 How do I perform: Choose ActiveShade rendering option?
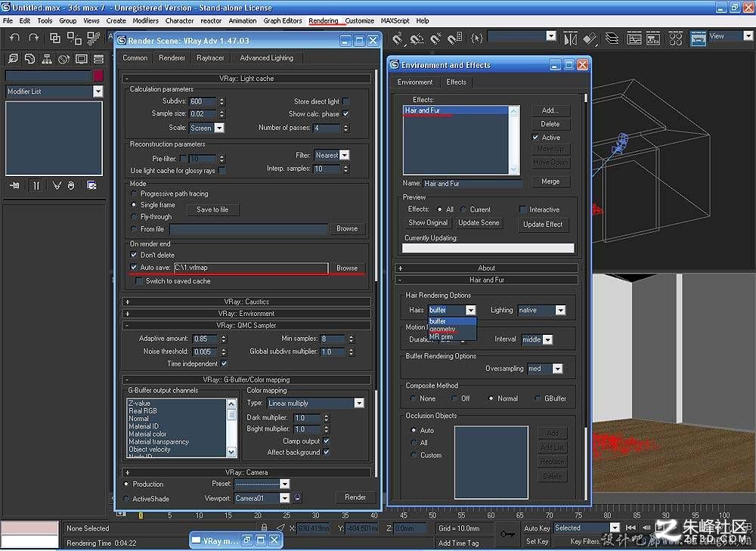(126, 498)
